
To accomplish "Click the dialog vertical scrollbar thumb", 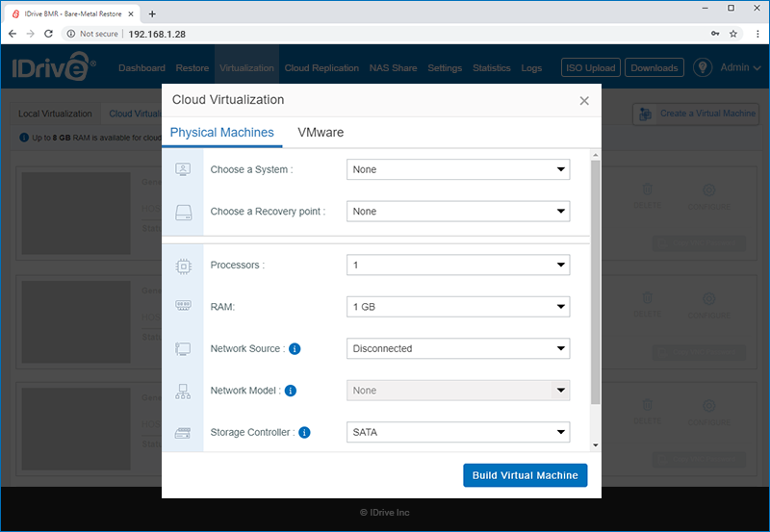I will (596, 282).
